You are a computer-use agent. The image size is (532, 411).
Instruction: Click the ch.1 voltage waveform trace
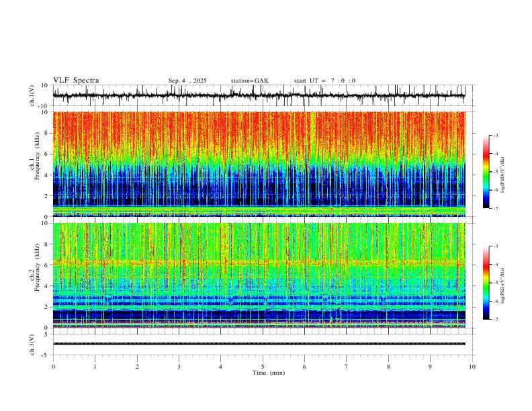click(259, 95)
